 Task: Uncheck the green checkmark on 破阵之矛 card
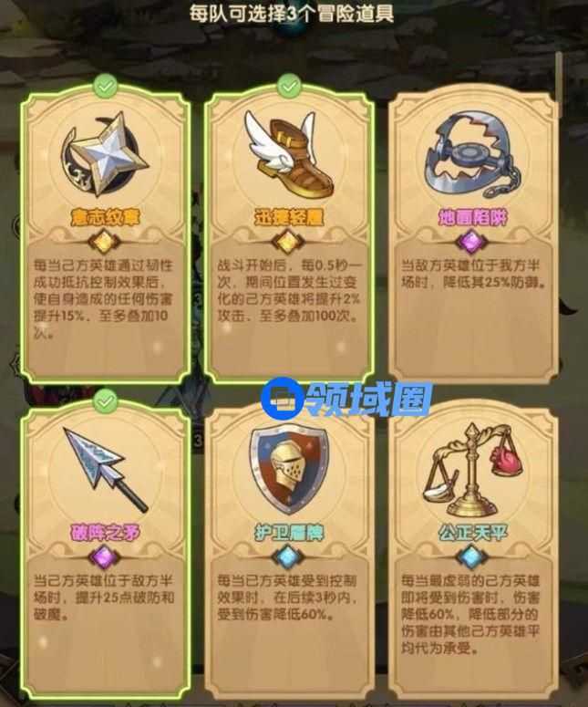tap(106, 401)
